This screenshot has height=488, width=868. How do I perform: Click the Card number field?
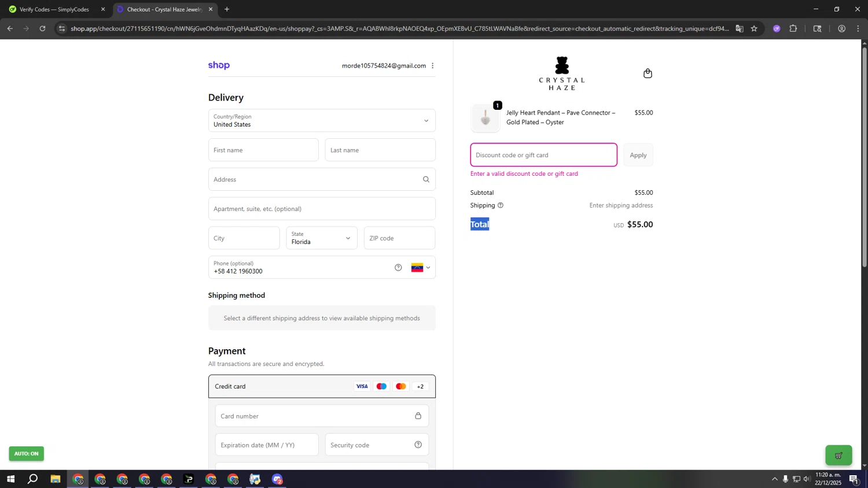point(322,416)
